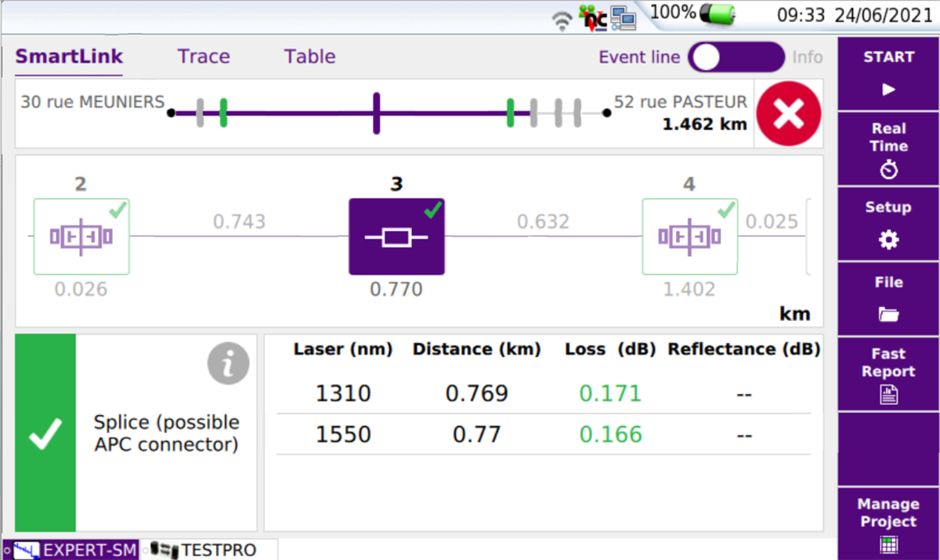Switch to the Table tab
Screen dimensions: 940x560
click(x=309, y=56)
